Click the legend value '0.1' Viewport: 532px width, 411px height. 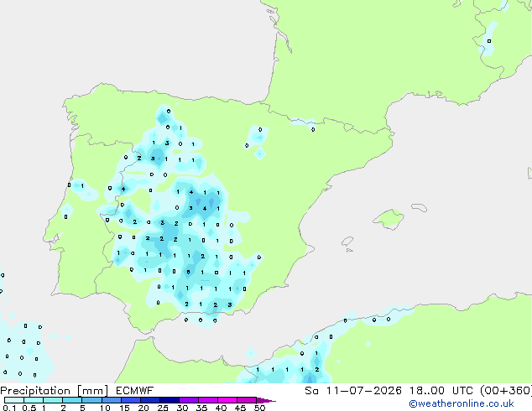[9, 408]
